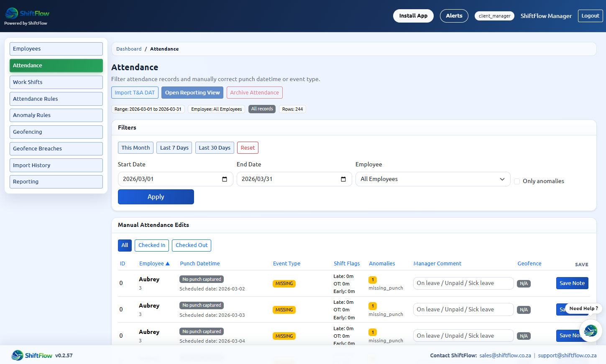Click the ShiftFlow Manager user name
Viewport: 606px width, 364px height.
coord(546,16)
